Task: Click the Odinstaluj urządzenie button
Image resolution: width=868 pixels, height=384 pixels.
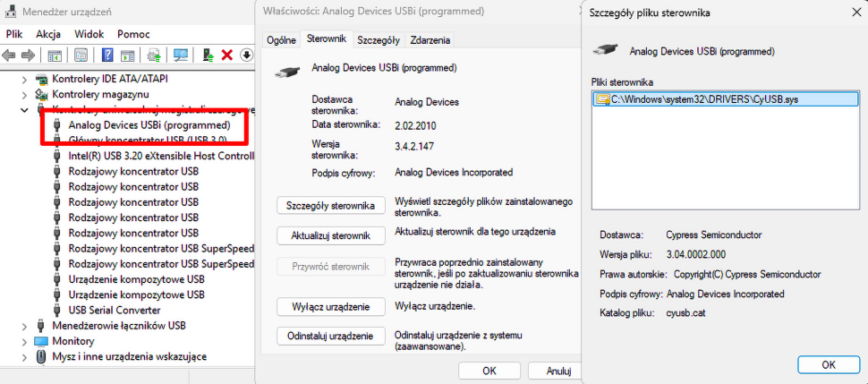Action: (330, 337)
